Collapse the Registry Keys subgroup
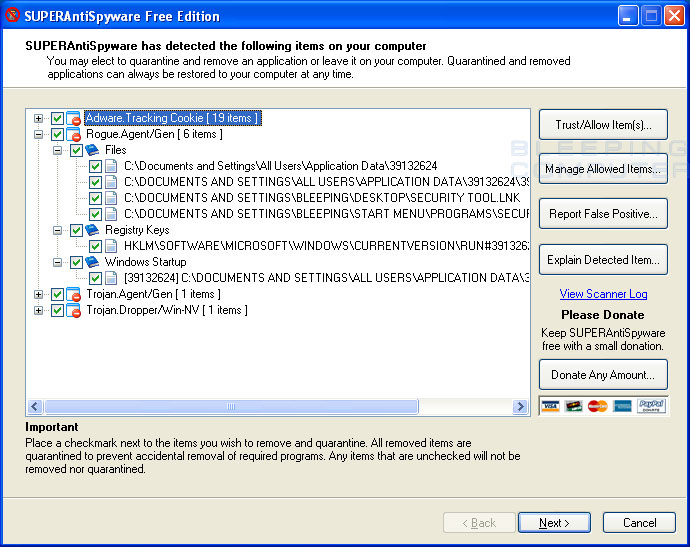This screenshot has height=547, width=690. click(58, 230)
